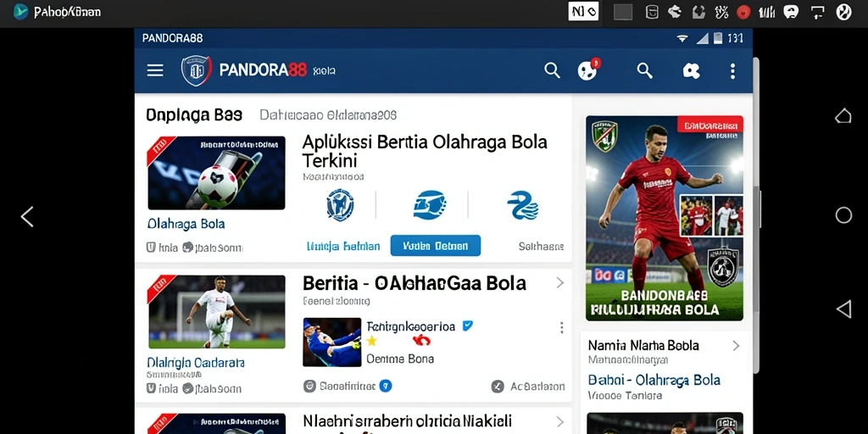Viewport: 868px width, 434px height.
Task: Open the 'Dabni - Olahraga Bola' link in the sidebar
Action: 654,380
